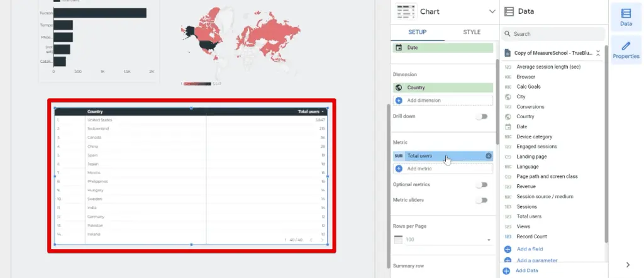Select Total users in field list
Screen dimensions: 644x278
point(529,216)
